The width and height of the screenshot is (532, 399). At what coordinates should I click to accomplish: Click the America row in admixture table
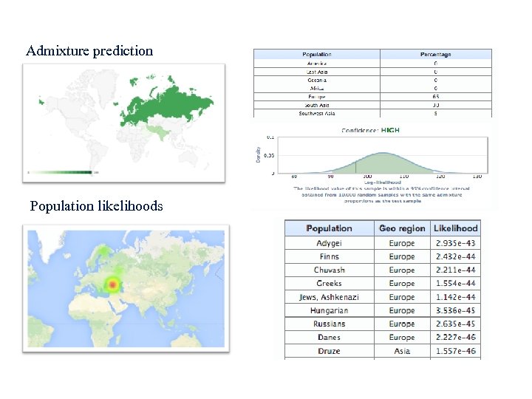[x=372, y=64]
